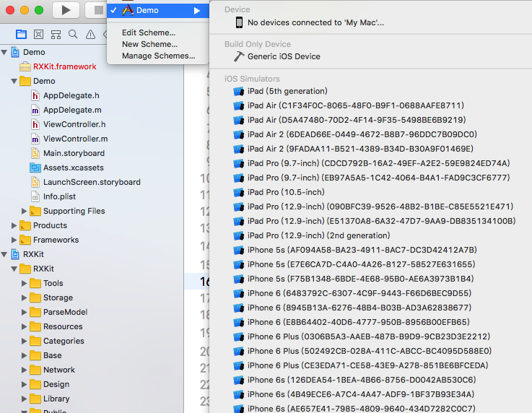Click the Run (play) button
Viewport: 532px width, 413px height.
pyautogui.click(x=66, y=10)
